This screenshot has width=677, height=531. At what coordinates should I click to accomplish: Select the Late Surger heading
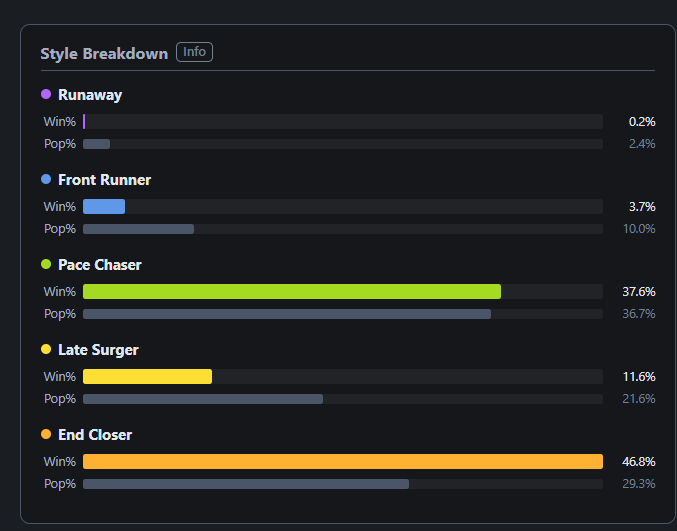[98, 350]
